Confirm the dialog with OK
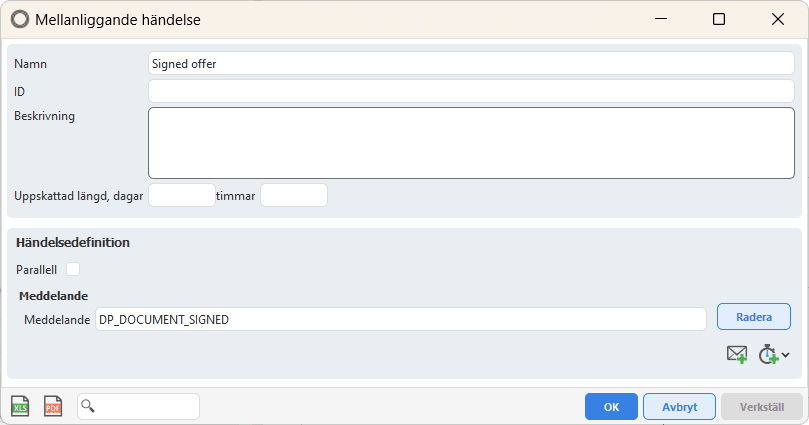Image resolution: width=809 pixels, height=425 pixels. pos(612,406)
